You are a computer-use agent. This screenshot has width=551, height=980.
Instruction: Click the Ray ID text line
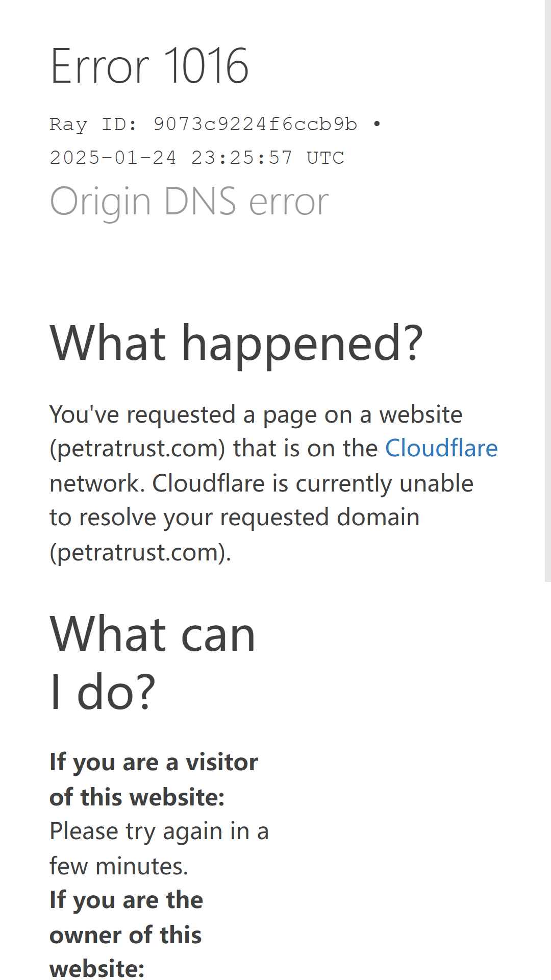click(x=215, y=124)
